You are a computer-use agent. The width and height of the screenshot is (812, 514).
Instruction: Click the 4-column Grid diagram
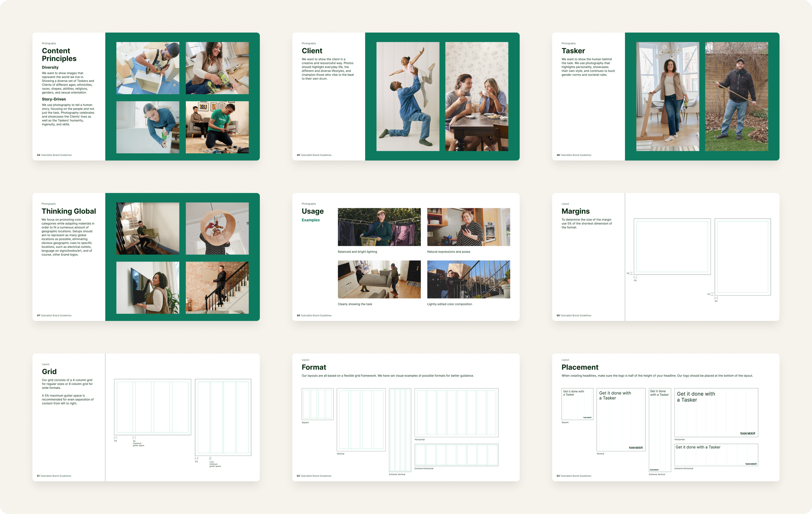(152, 407)
